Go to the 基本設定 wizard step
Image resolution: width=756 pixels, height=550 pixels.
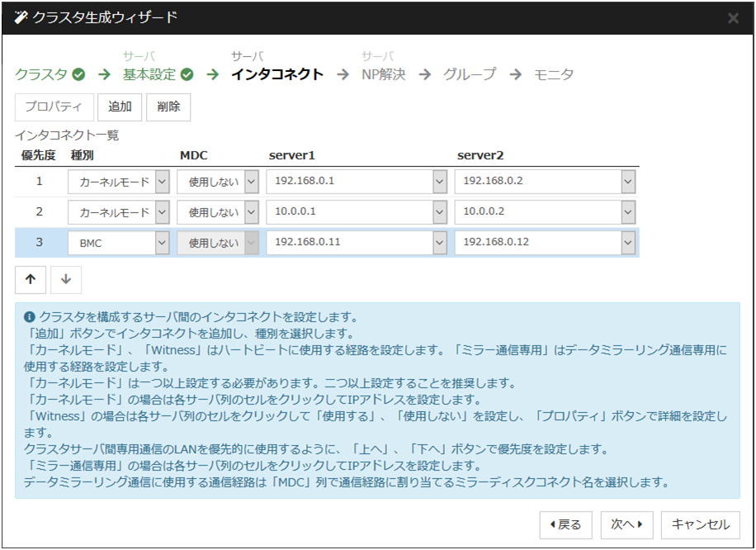click(149, 74)
